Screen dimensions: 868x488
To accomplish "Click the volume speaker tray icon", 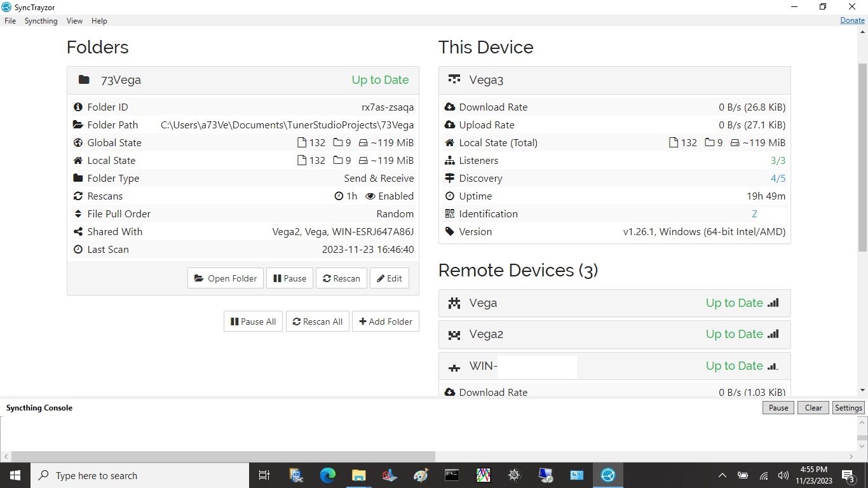I will pyautogui.click(x=783, y=475).
